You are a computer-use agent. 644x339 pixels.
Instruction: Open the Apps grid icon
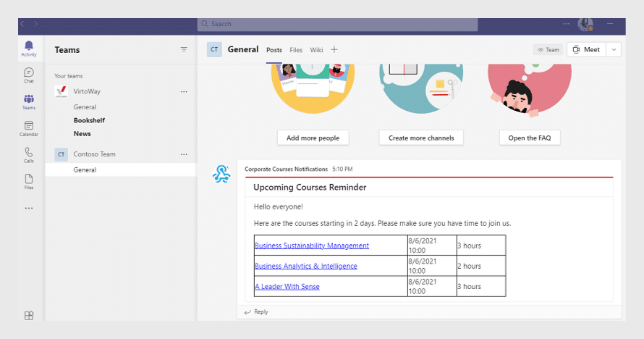pos(29,315)
